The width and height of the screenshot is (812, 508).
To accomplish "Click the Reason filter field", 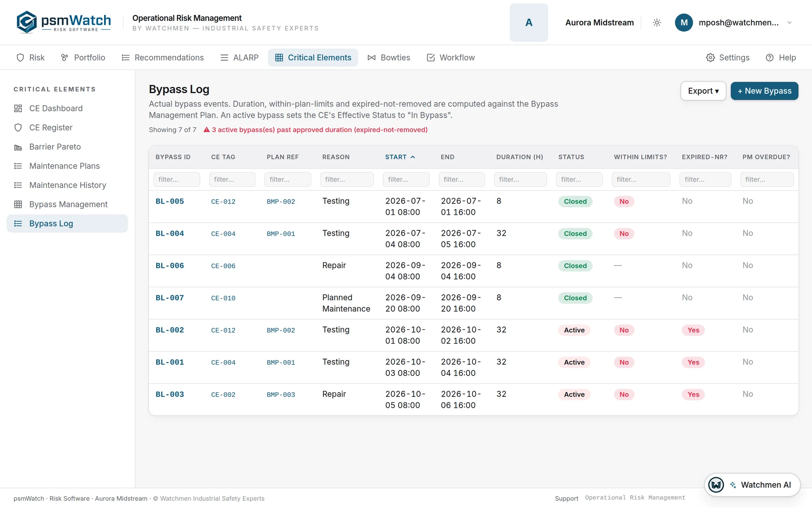I will click(347, 179).
